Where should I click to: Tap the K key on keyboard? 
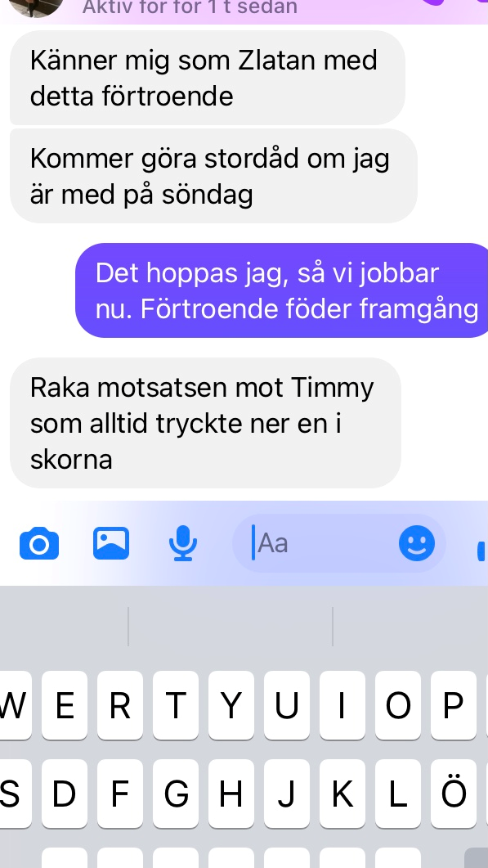(x=342, y=794)
